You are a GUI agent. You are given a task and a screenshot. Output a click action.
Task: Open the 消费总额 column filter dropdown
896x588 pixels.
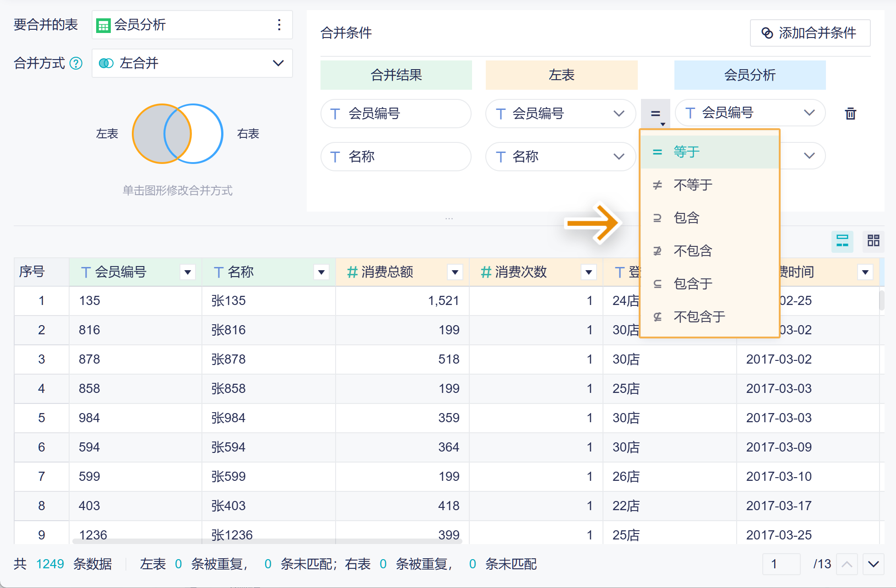coord(455,272)
